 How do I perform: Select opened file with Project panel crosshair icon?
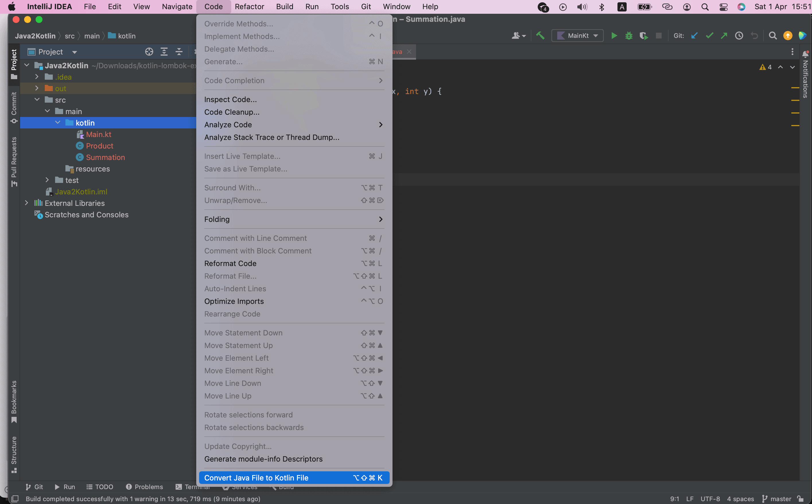[149, 52]
